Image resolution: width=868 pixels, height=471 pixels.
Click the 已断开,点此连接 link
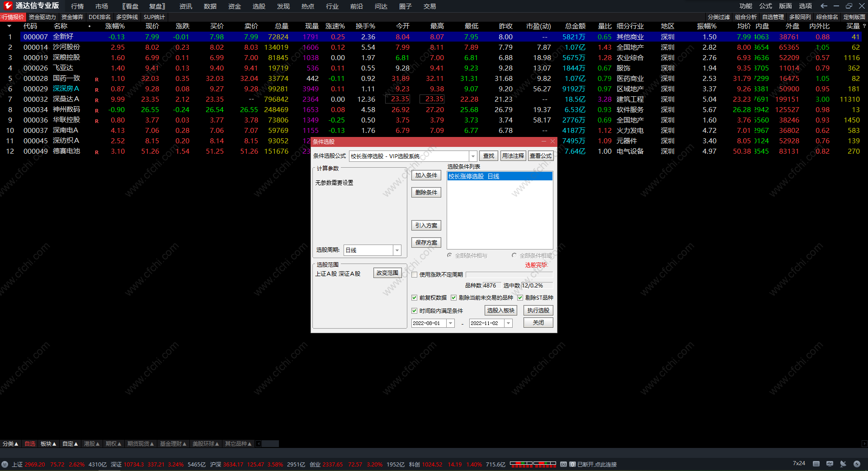click(597, 464)
